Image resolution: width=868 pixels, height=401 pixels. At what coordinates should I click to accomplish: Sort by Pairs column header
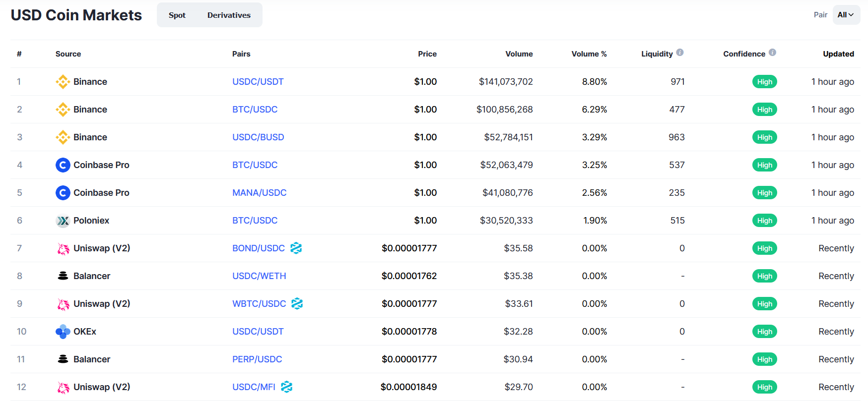(x=241, y=54)
